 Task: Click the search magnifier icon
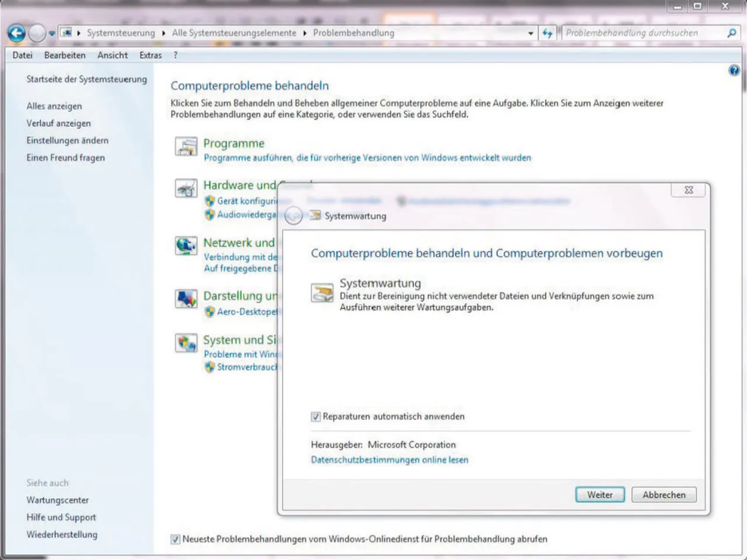pyautogui.click(x=731, y=33)
